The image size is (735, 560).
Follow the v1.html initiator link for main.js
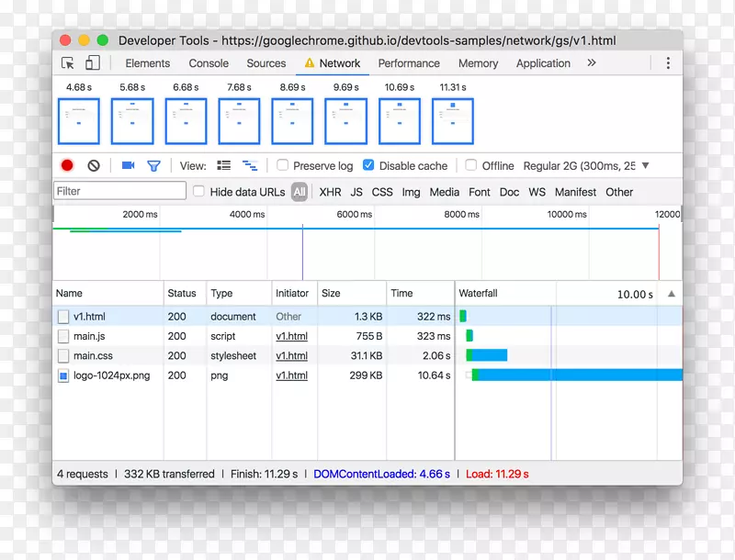pos(291,336)
